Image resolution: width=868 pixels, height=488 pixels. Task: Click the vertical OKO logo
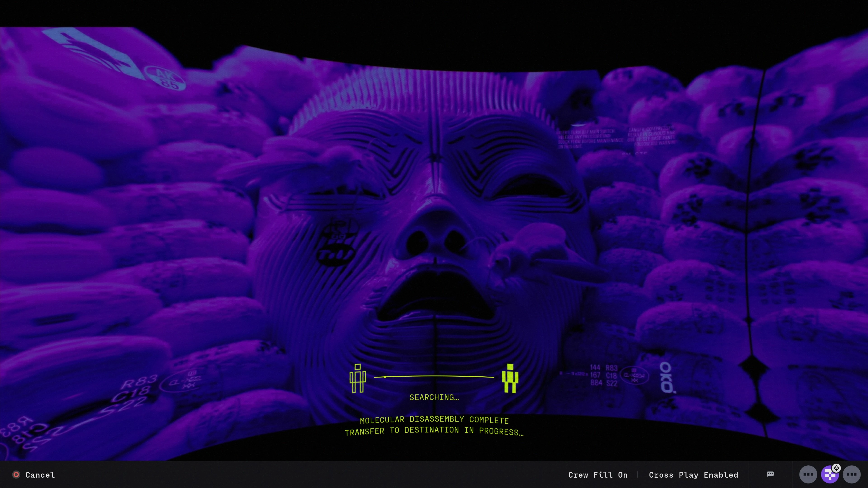pyautogui.click(x=666, y=377)
